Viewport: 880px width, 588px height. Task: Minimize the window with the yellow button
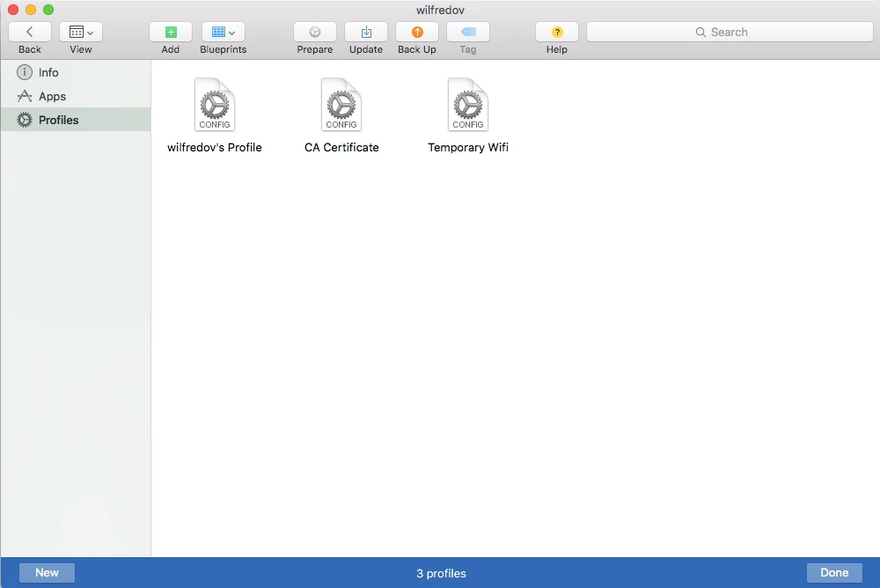tap(31, 10)
